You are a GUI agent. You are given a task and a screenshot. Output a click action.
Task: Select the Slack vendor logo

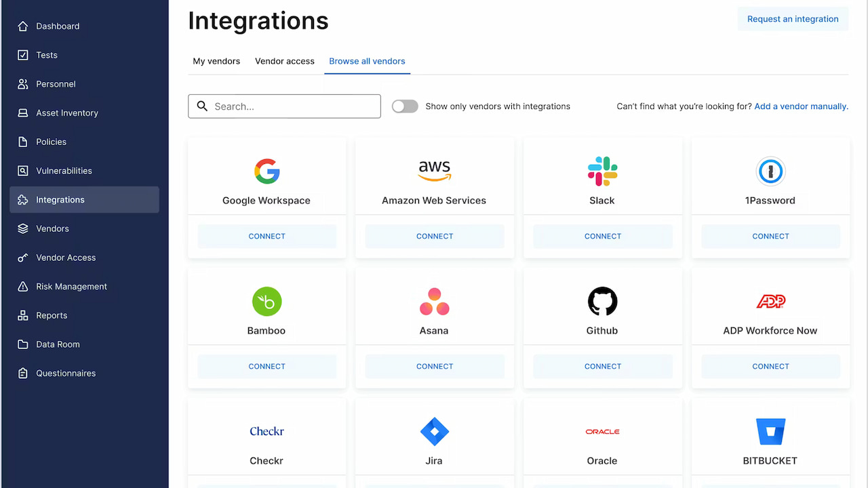click(601, 171)
